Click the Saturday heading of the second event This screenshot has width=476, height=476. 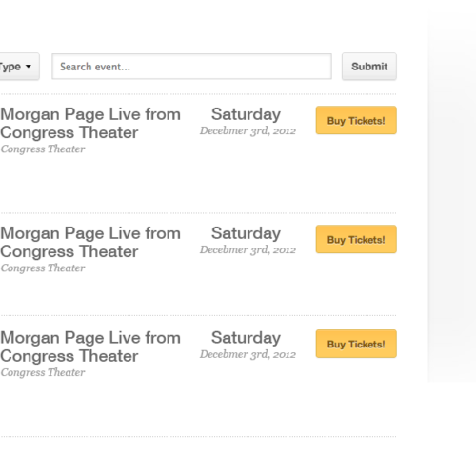click(246, 233)
